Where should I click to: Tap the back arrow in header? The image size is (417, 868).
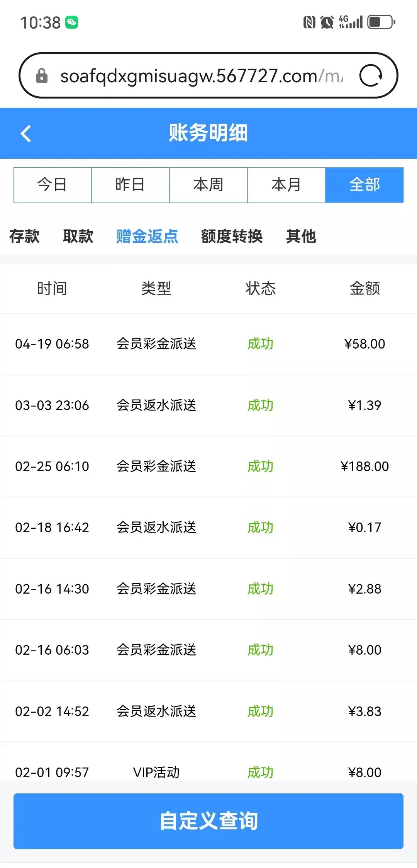coord(26,134)
